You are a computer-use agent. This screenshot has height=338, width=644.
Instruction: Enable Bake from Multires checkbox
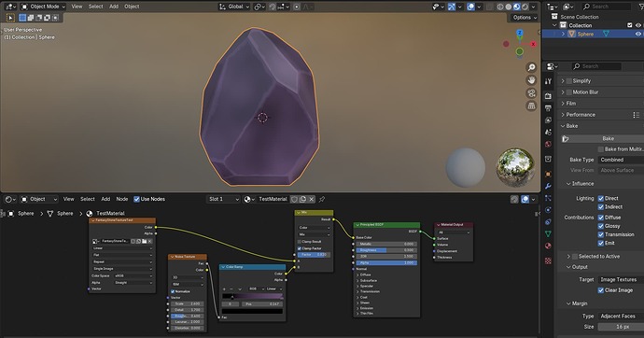click(x=601, y=149)
